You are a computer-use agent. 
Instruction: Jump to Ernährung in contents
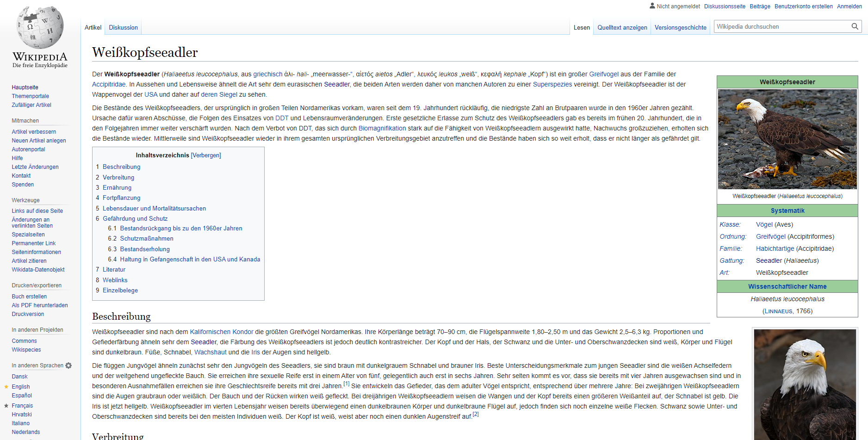tap(117, 188)
